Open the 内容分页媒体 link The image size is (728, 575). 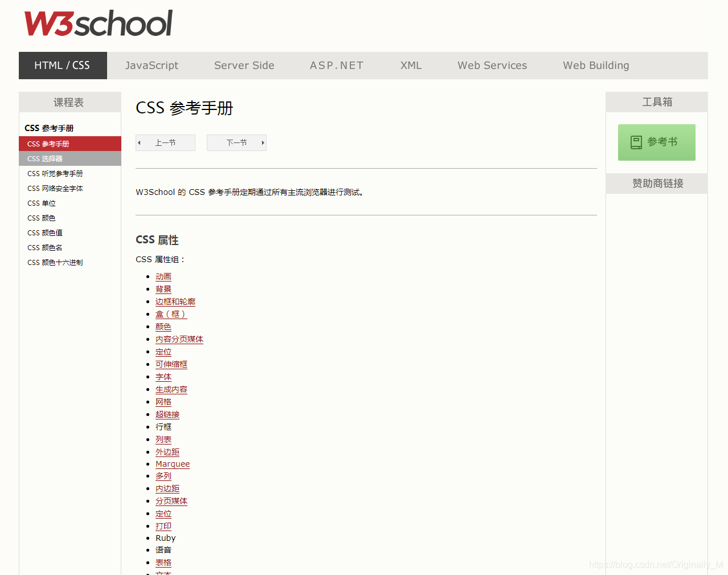point(179,339)
